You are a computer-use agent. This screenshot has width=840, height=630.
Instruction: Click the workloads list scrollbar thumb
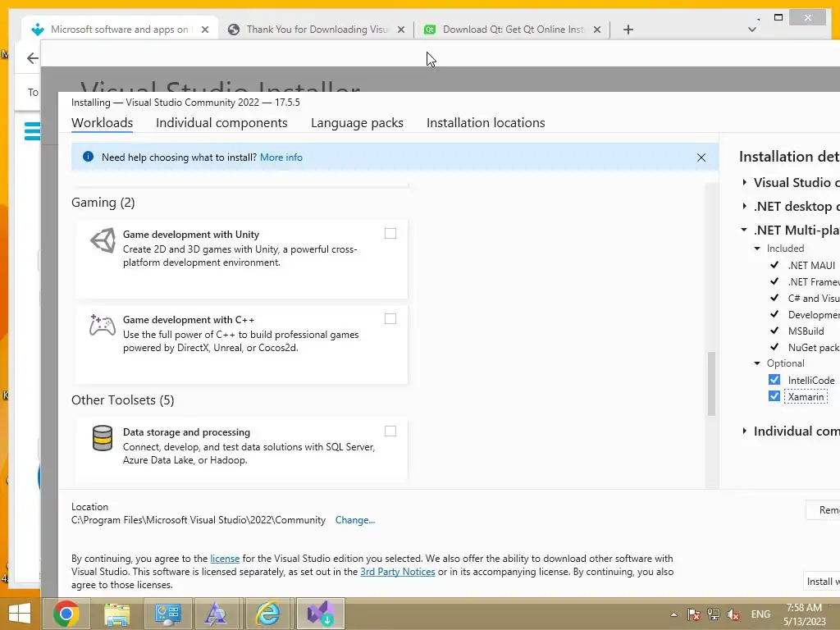711,384
